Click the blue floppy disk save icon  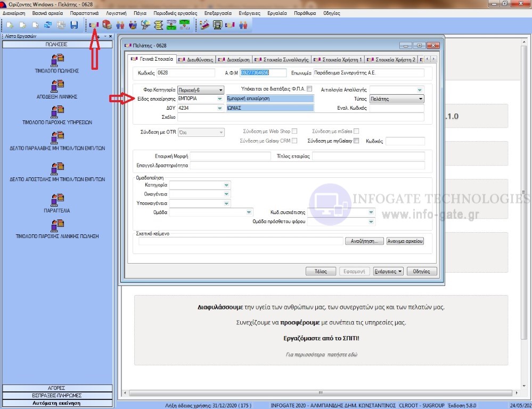(74, 24)
